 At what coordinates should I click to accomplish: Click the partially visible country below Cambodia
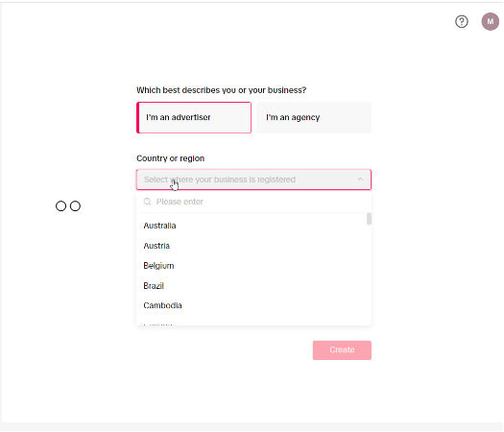click(157, 324)
